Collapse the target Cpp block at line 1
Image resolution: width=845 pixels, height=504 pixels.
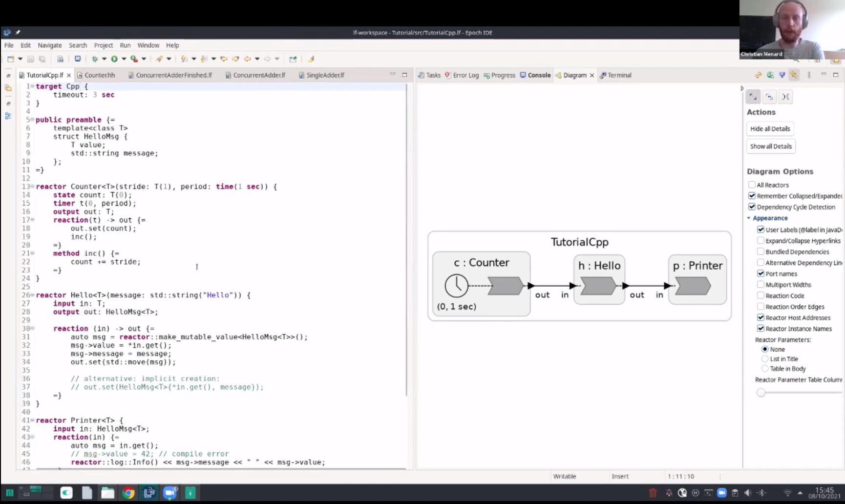(32, 86)
